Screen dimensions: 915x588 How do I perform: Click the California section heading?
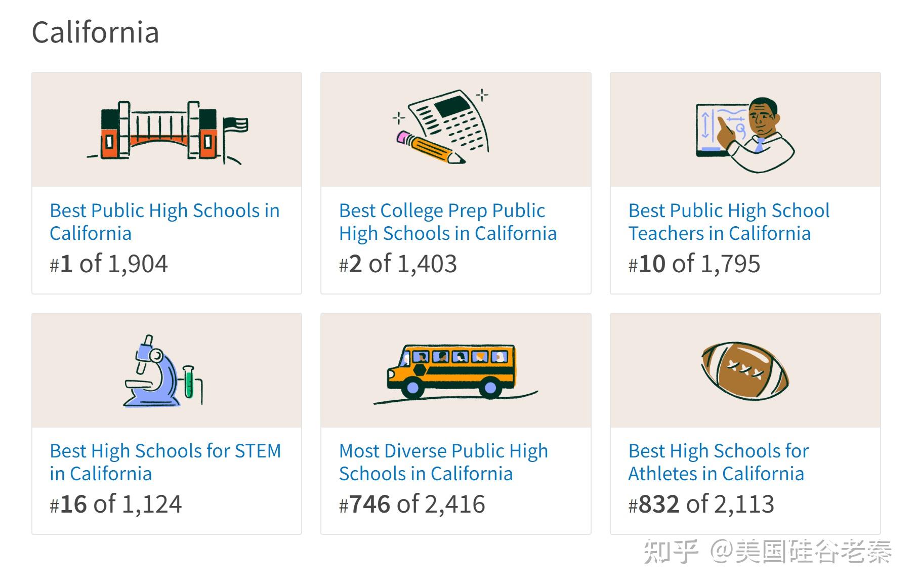96,32
